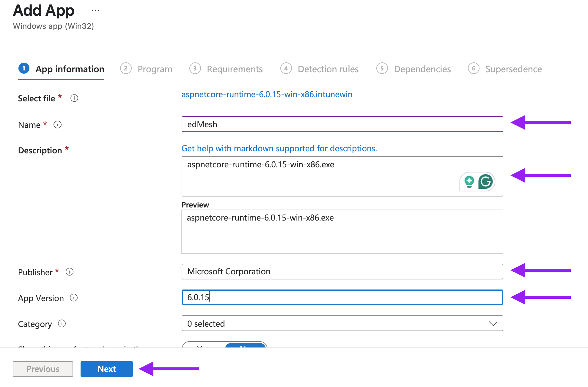Click the info icon beside App Version
588x387 pixels.
[x=74, y=298]
